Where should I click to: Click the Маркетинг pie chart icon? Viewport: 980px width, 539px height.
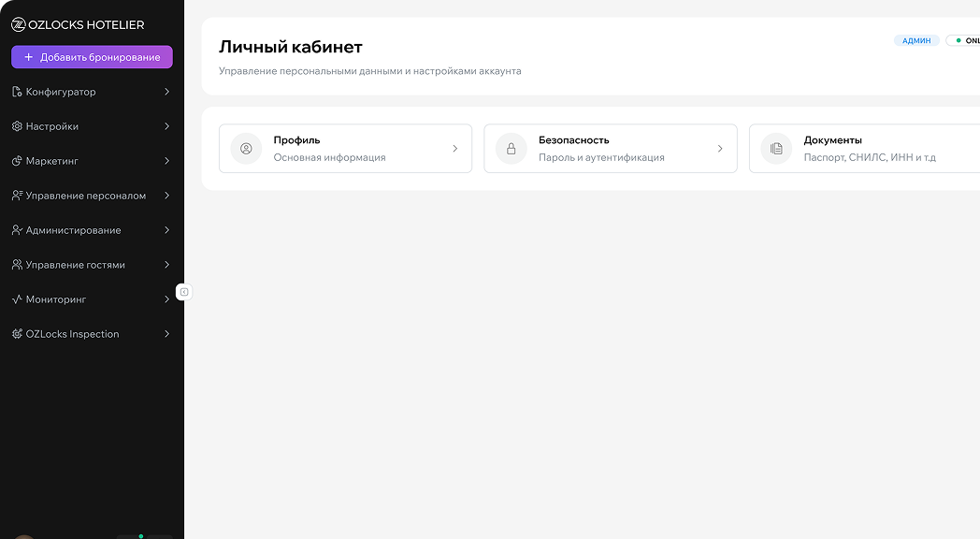(17, 161)
